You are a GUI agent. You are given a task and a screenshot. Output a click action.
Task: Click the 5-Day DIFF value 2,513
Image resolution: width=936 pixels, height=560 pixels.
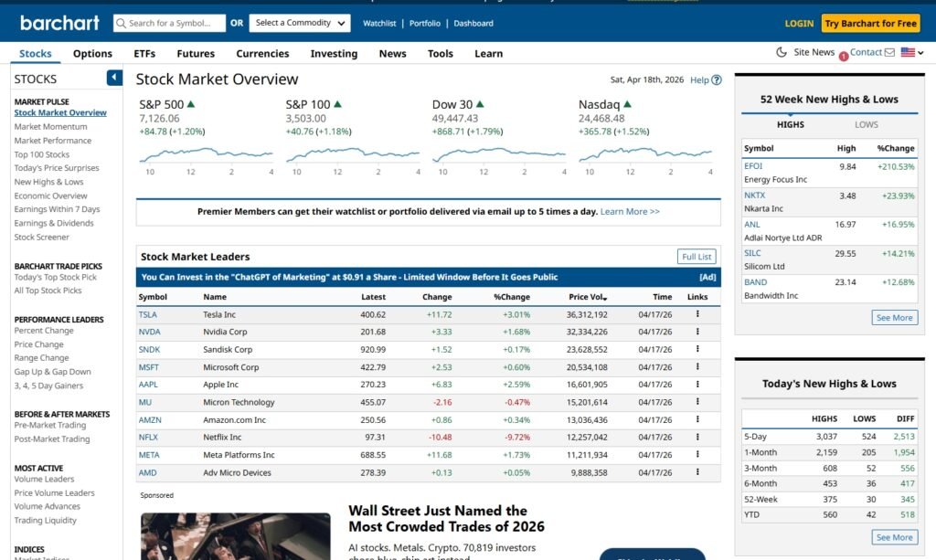(904, 437)
